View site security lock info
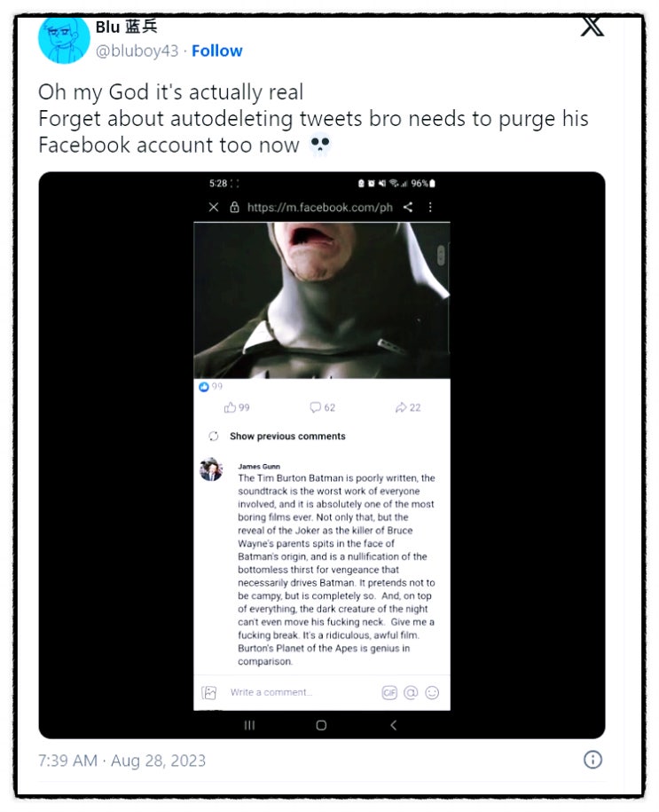Viewport: 659px width, 812px height. pos(235,207)
